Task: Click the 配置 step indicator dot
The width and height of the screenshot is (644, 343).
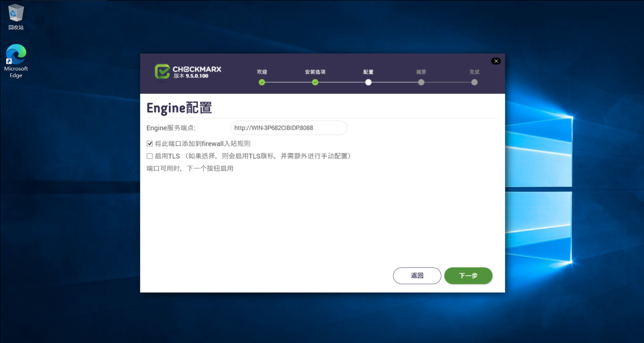Action: pos(368,82)
